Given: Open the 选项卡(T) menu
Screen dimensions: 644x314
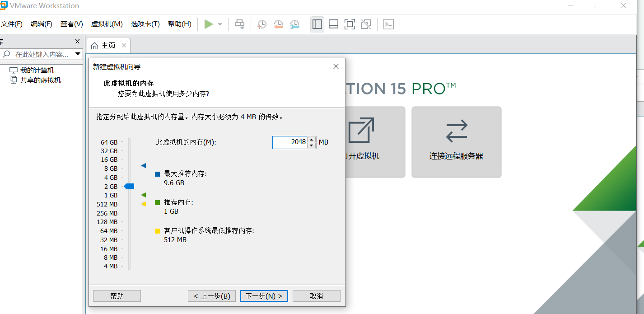Looking at the screenshot, I should 145,24.
